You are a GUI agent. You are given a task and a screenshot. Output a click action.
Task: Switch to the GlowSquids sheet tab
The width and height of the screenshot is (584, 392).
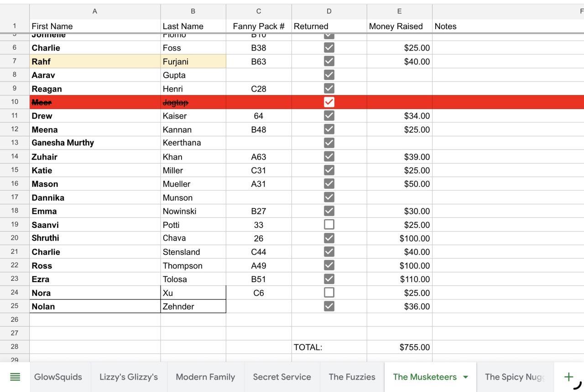[x=58, y=377]
